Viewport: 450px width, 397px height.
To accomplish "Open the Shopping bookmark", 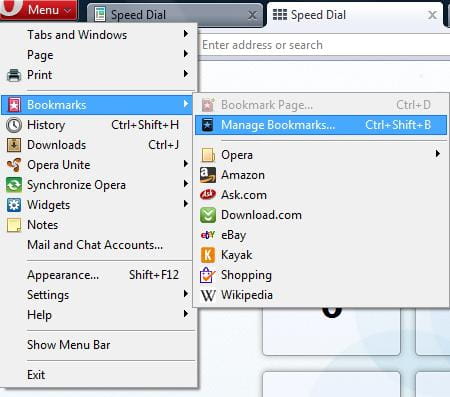I will pyautogui.click(x=321, y=275).
